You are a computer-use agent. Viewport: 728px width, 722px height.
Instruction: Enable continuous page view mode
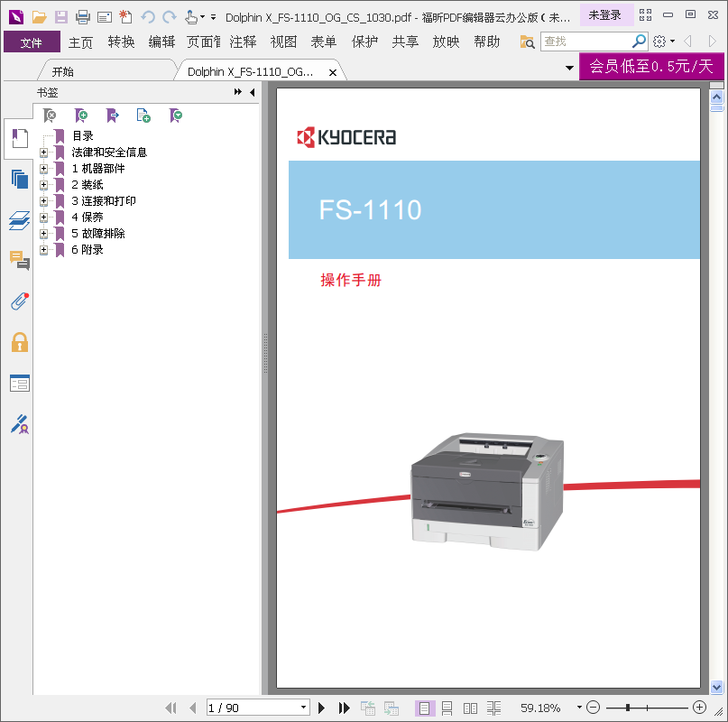point(447,708)
